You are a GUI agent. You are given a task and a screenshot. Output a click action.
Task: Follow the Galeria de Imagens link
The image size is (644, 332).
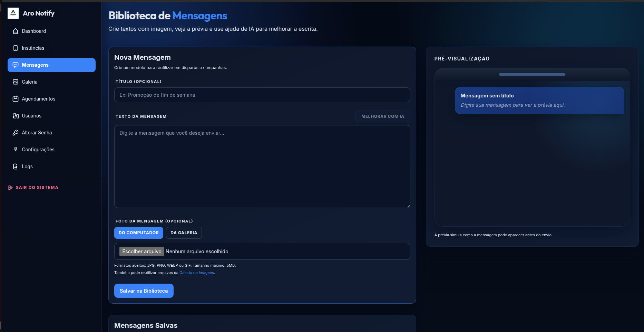point(197,273)
